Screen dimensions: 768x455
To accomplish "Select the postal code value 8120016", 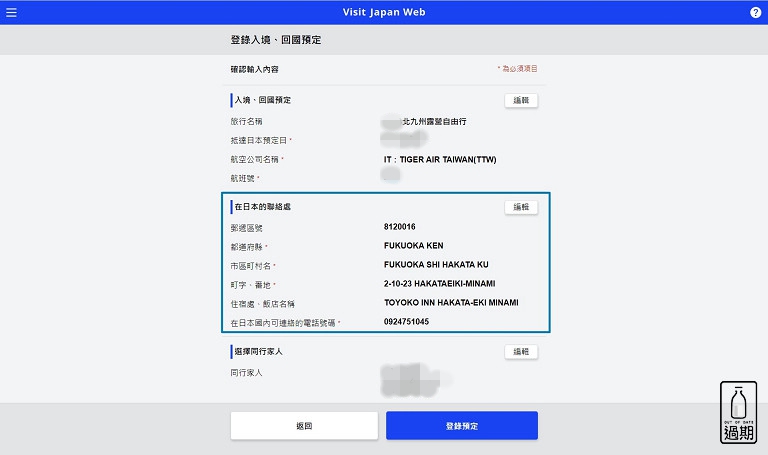I will [x=400, y=227].
